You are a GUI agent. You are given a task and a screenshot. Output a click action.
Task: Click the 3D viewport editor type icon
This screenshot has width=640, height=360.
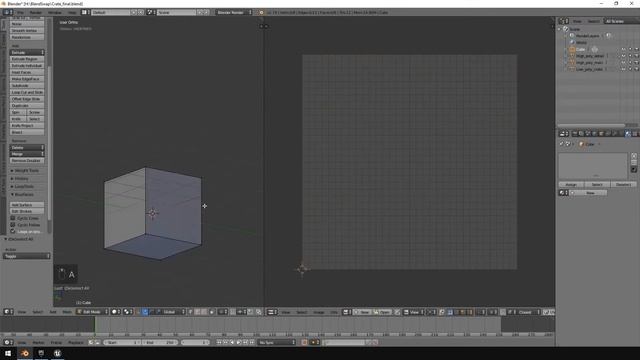[x=8, y=312]
